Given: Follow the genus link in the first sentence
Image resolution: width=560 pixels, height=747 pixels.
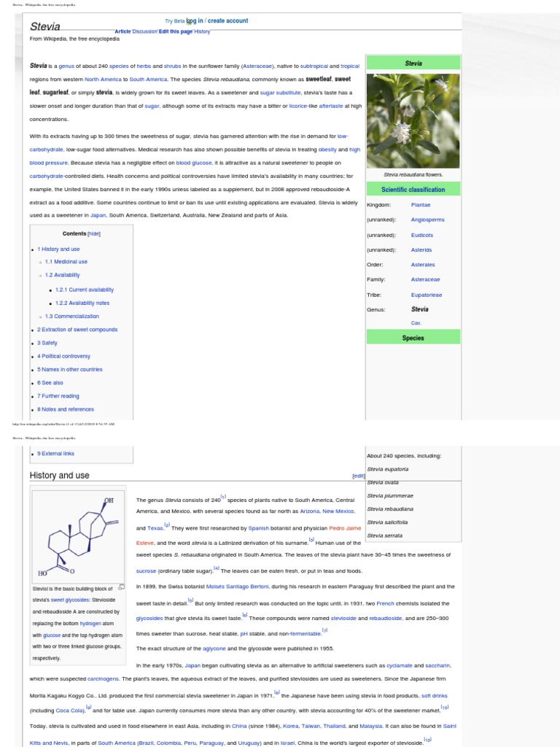Looking at the screenshot, I should point(66,66).
